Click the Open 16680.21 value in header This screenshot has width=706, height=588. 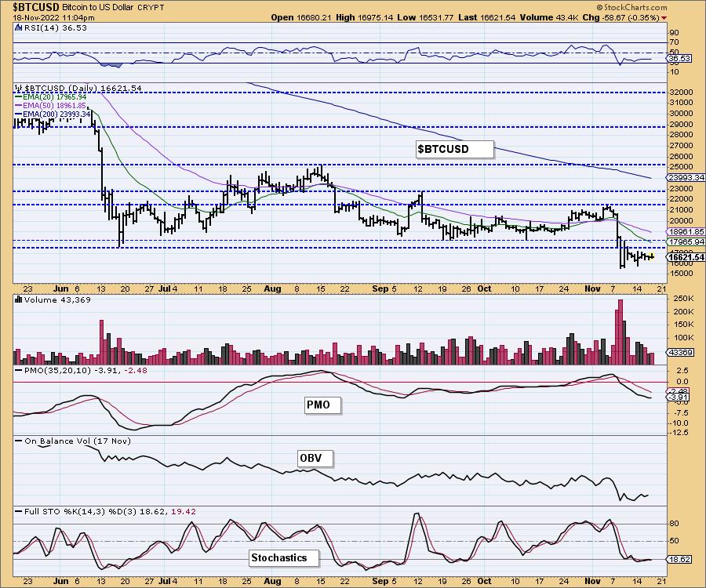(x=301, y=17)
